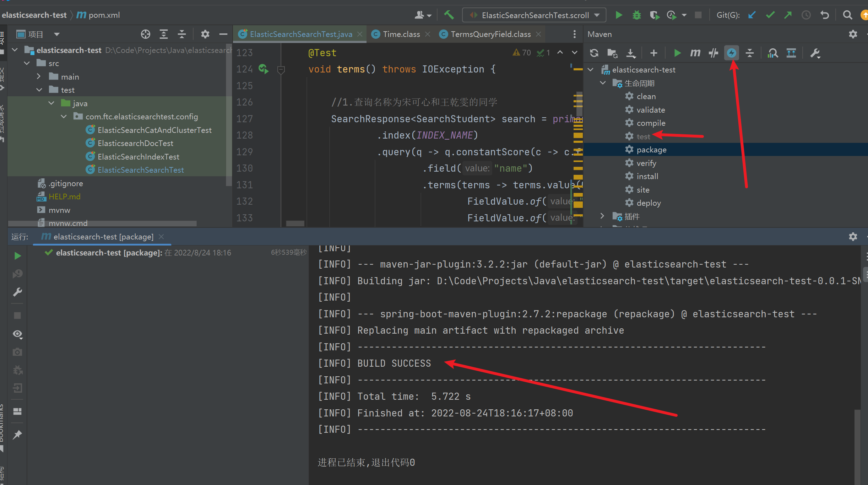
Task: Click the Git update project arrow
Action: coord(752,15)
